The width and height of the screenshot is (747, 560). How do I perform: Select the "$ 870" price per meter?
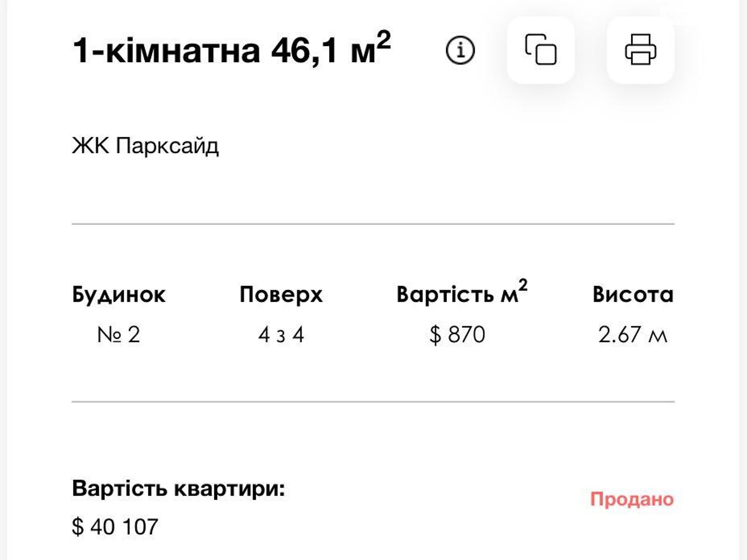tap(458, 335)
